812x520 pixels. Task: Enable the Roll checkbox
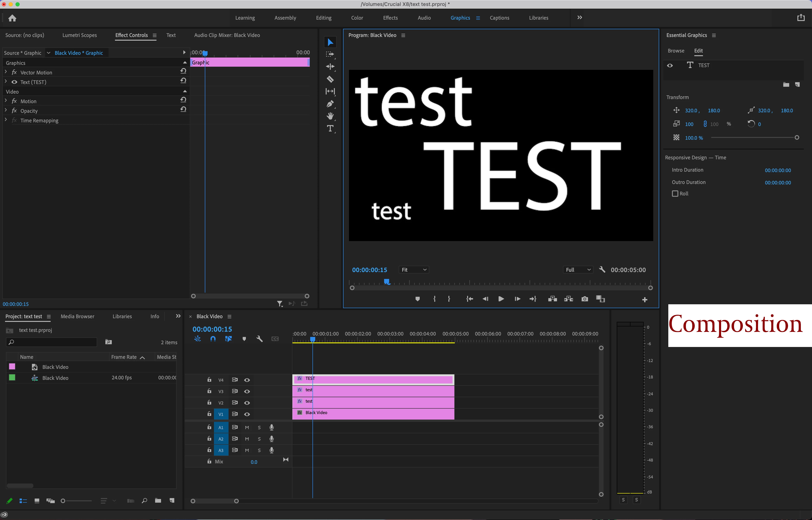pos(675,194)
